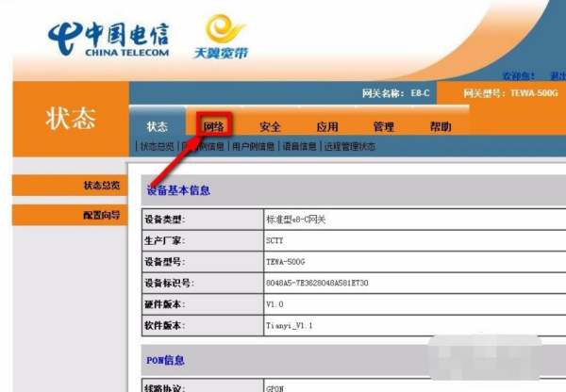Open the 网络侧信息 submenu link
The width and height of the screenshot is (566, 392).
[203, 146]
